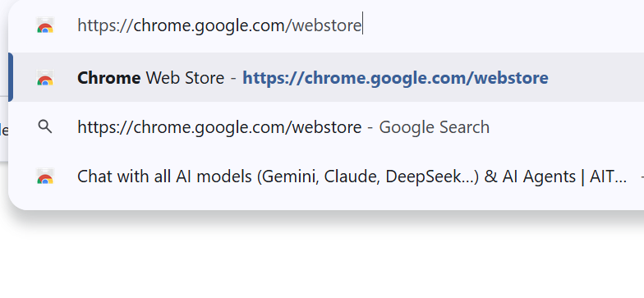Click the bold word Chrome in first suggestion
Viewport: 644px width, 298px height.
(108, 77)
